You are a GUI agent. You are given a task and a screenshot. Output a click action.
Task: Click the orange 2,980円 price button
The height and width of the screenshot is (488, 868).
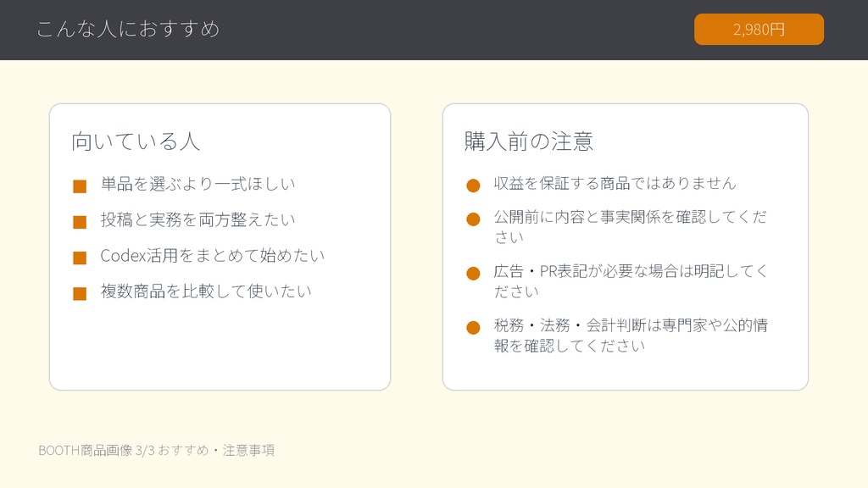coord(759,30)
